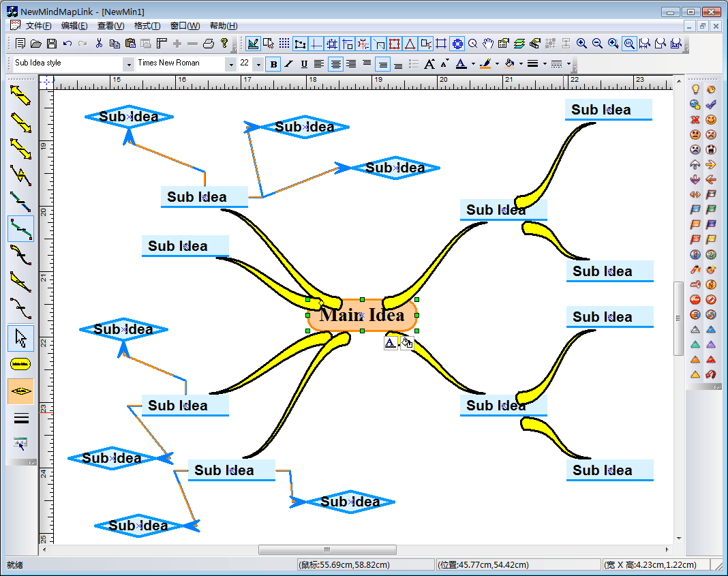Expand the font size 22 dropdown

coord(258,64)
